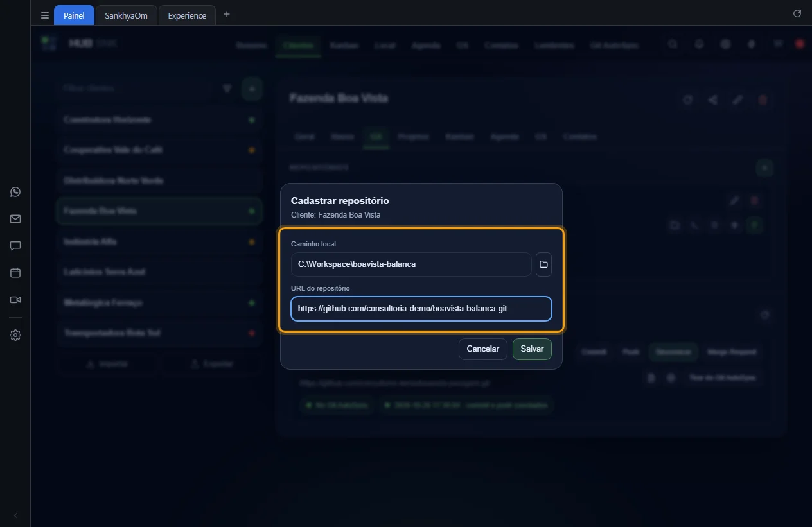The height and width of the screenshot is (527, 812).
Task: Click the 'Cliente: Fazenda Boa Vista' subtitle
Action: (335, 215)
